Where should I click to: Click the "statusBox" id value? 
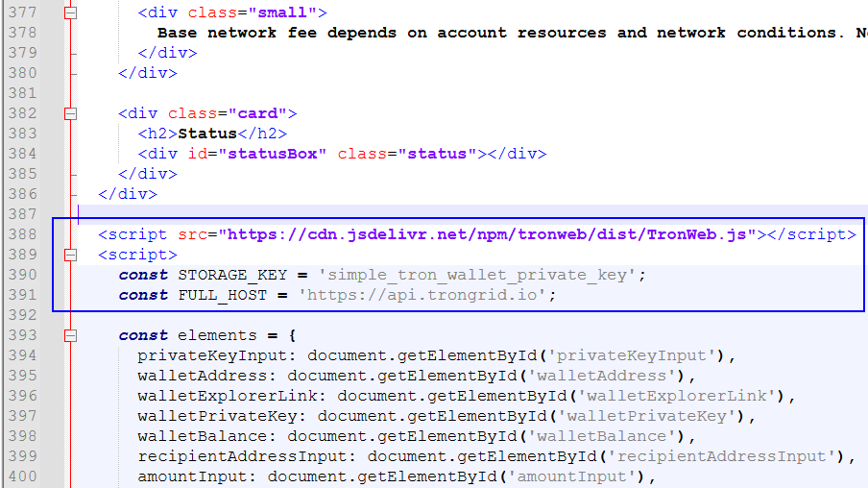pyautogui.click(x=273, y=154)
